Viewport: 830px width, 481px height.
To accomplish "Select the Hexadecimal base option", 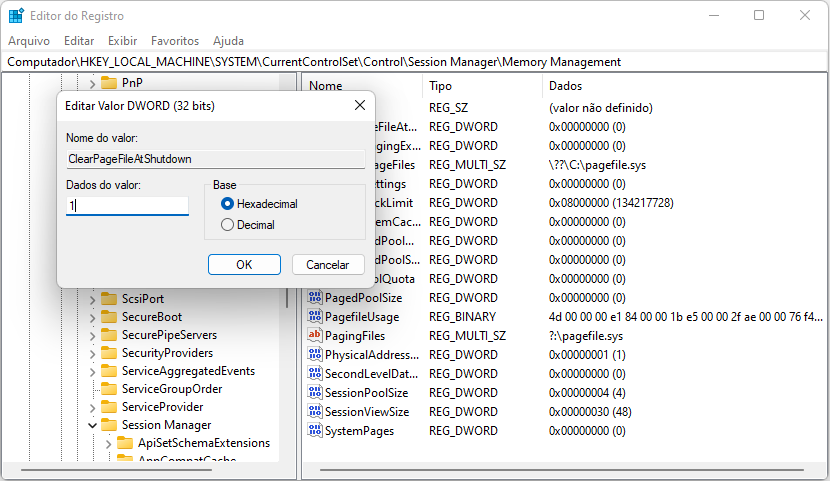I will pyautogui.click(x=228, y=204).
